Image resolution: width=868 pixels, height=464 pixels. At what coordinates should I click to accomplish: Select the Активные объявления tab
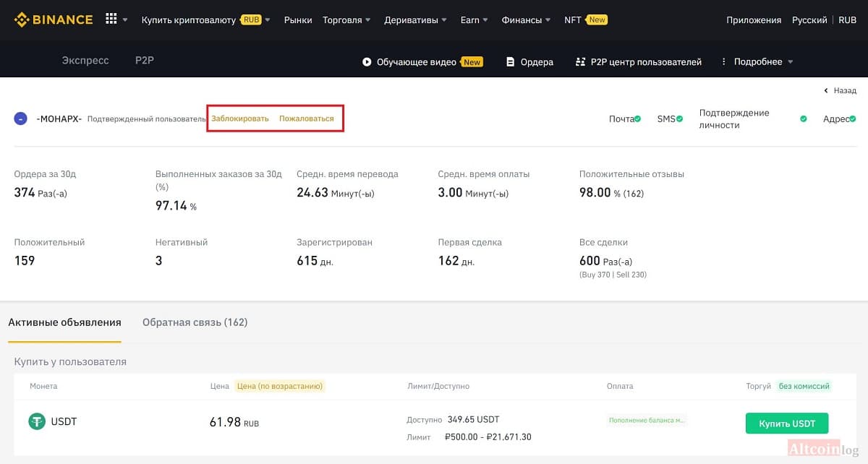[64, 322]
